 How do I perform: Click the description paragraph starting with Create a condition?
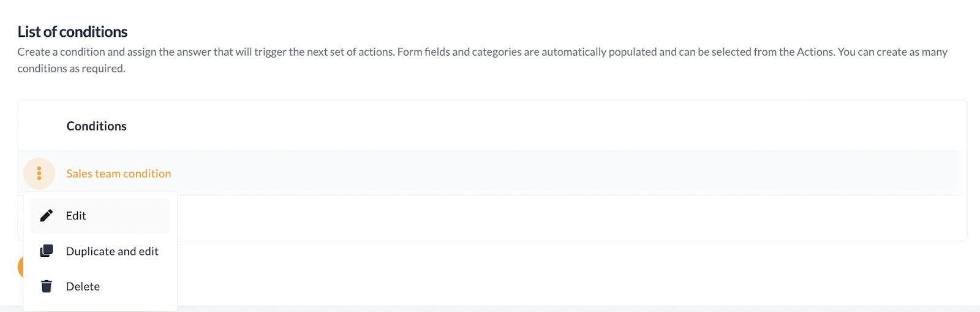pos(483,60)
